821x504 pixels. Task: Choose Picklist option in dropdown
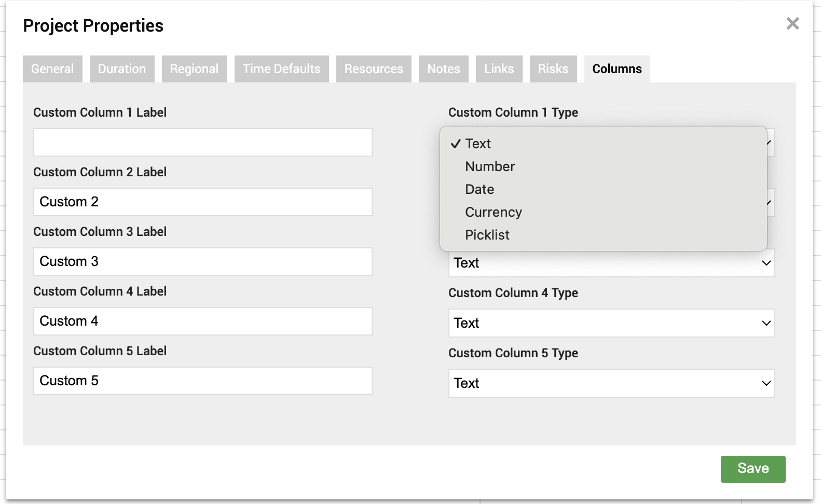click(x=487, y=235)
